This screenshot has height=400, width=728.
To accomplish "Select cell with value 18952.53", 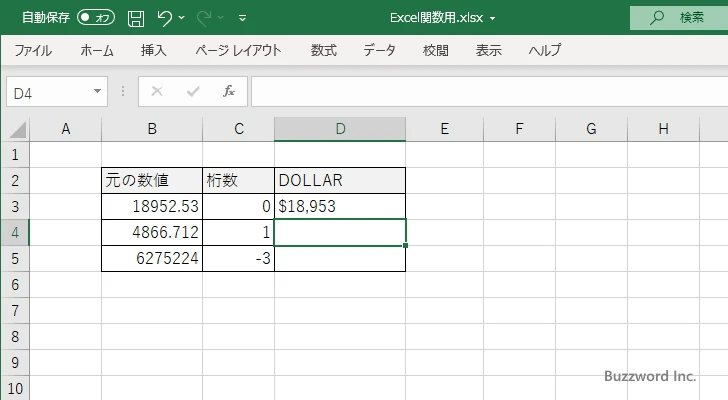I will click(152, 206).
